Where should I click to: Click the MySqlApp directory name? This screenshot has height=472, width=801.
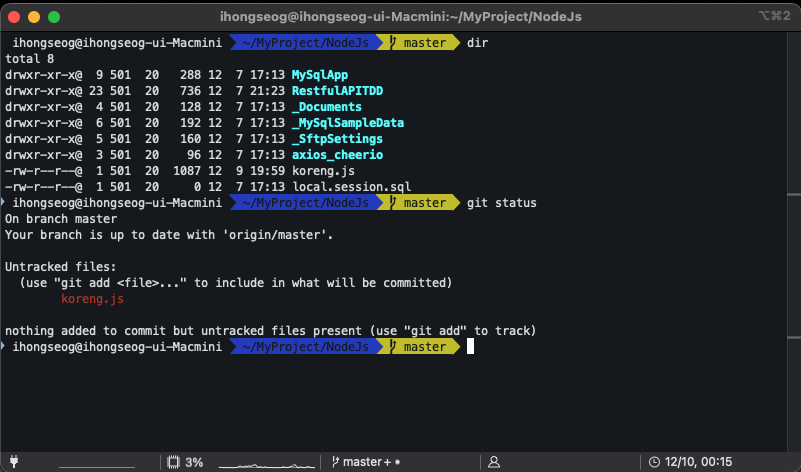tap(320, 75)
